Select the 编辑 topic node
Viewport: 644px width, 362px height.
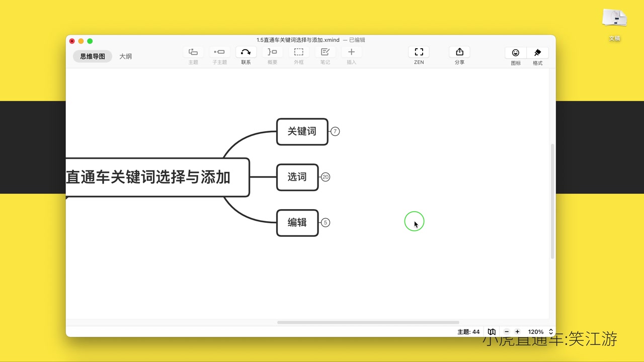(297, 223)
